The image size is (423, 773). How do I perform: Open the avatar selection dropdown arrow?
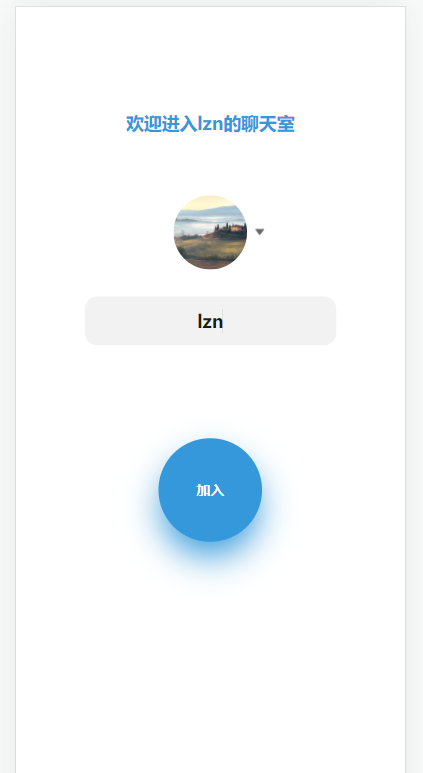259,232
